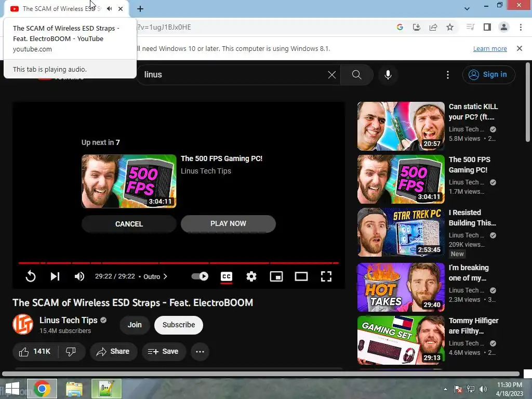Click the Google icon in address bar
This screenshot has height=399, width=532.
tap(400, 27)
